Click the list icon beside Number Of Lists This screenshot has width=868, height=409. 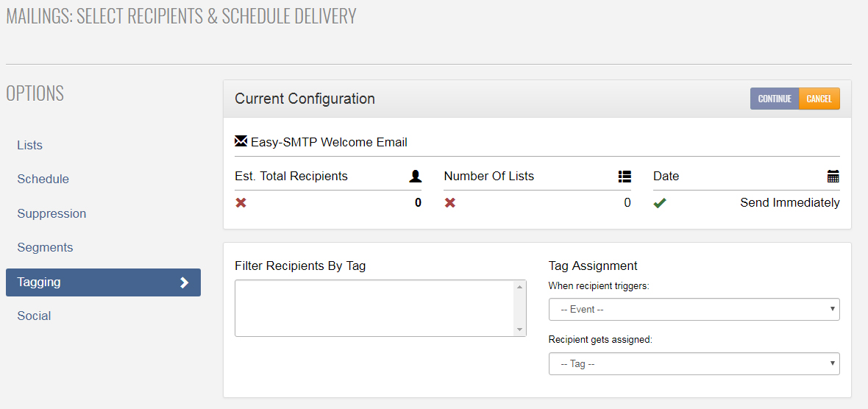click(625, 177)
